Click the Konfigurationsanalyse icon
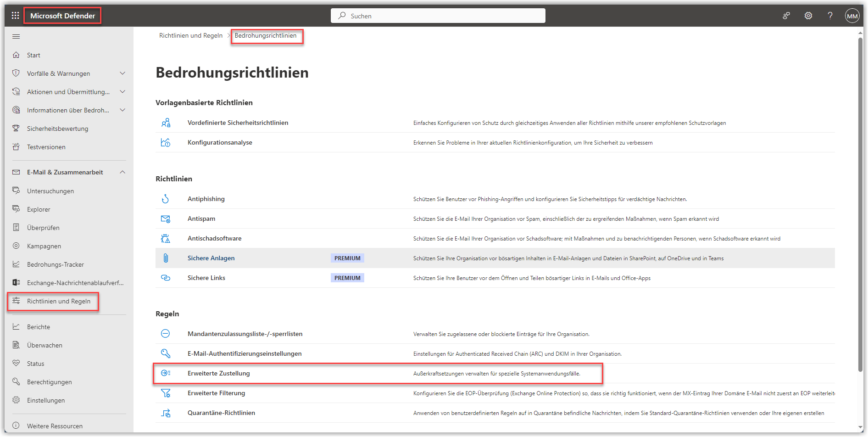Screen dimensions: 868x437 (x=166, y=142)
